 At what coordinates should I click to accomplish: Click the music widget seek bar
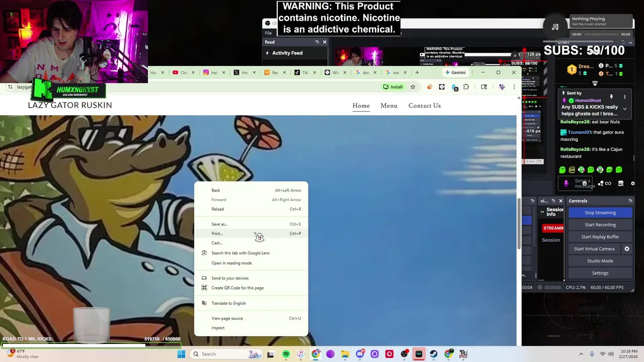click(x=601, y=34)
